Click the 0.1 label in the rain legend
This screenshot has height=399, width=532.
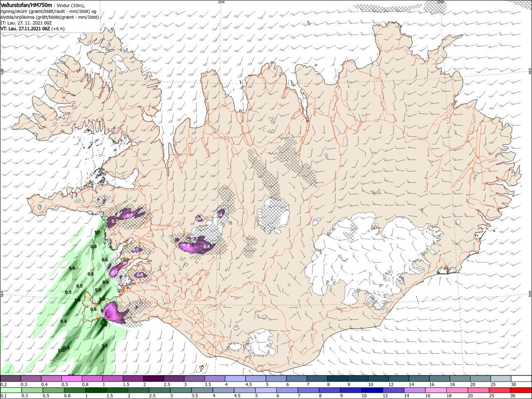click(x=4, y=396)
